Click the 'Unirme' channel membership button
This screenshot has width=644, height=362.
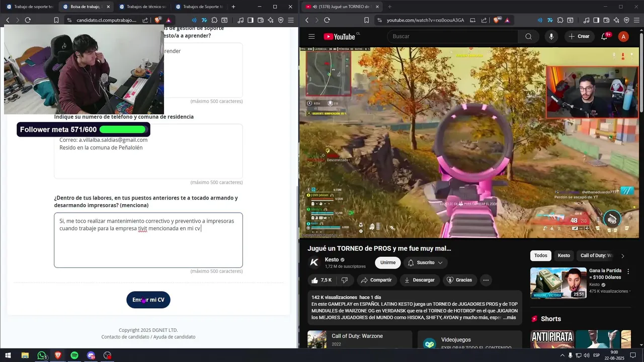click(x=388, y=262)
